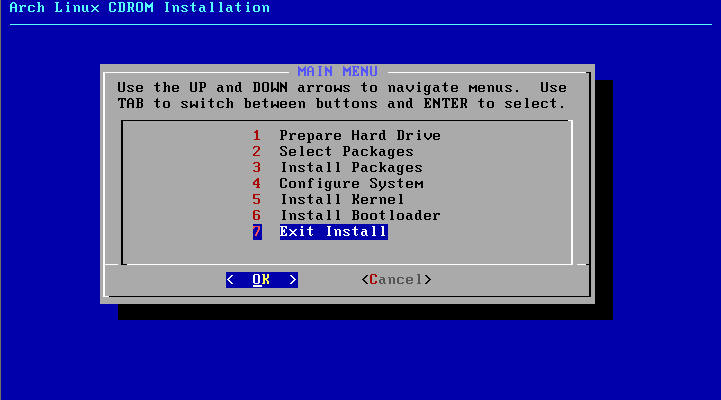Click the Arch Linux CDROM Installation header

[139, 7]
